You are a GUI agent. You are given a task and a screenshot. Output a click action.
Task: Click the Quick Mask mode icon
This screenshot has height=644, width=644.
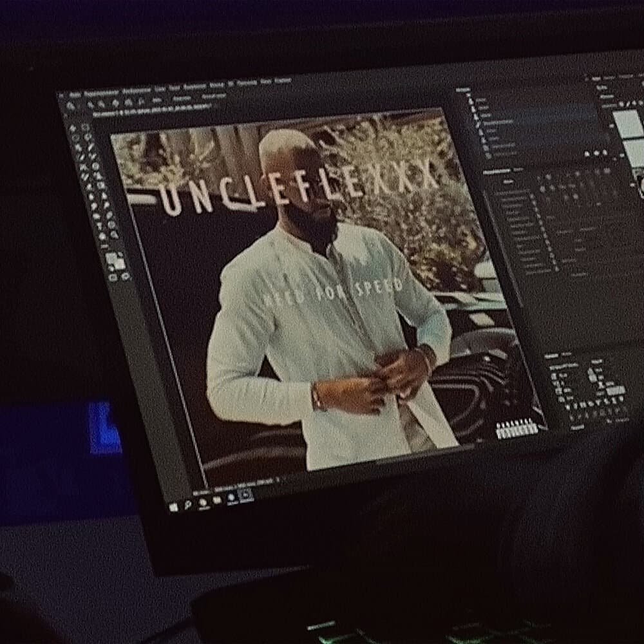tap(113, 278)
